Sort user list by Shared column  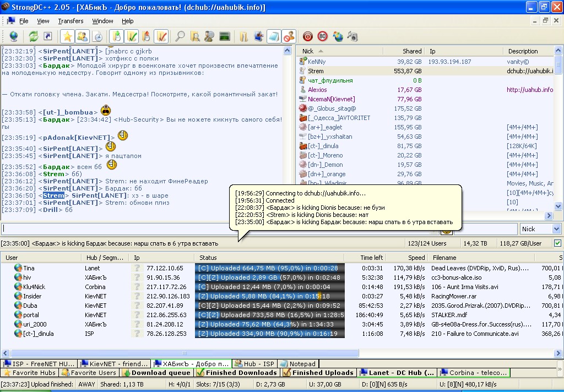[411, 51]
